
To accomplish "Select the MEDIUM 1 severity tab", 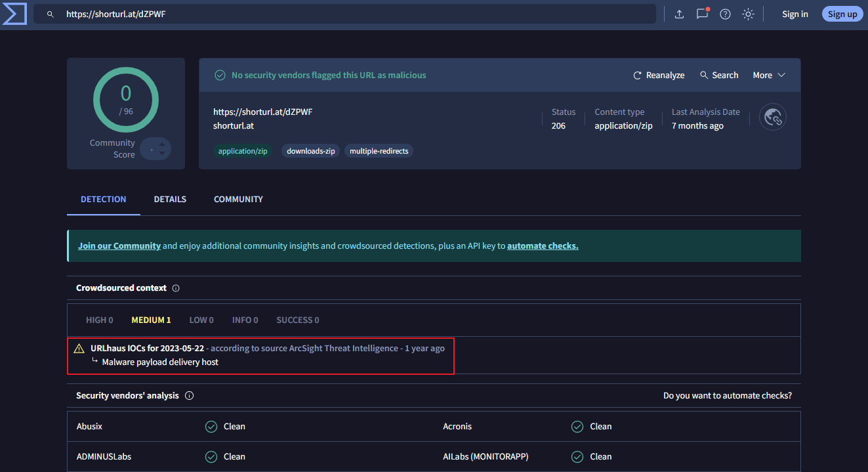I will [151, 320].
